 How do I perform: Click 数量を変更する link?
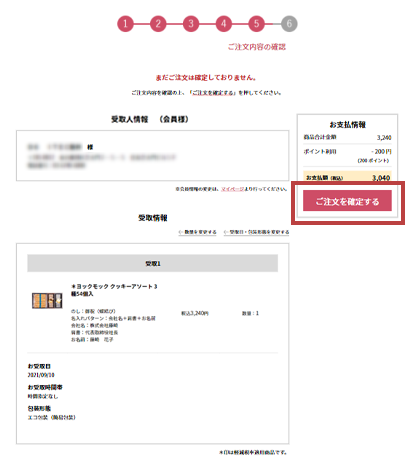pos(197,232)
